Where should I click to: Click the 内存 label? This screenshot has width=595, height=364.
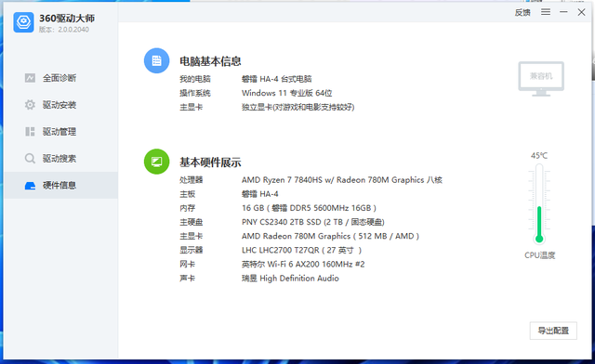click(188, 208)
